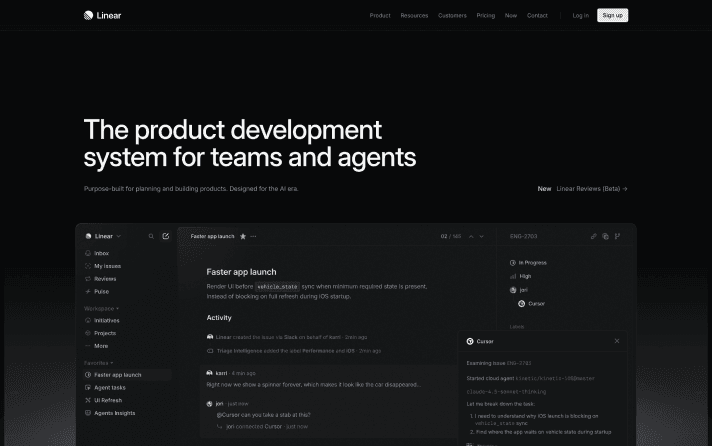This screenshot has height=446, width=712.
Task: Click the Linear logo in header
Action: (103, 15)
